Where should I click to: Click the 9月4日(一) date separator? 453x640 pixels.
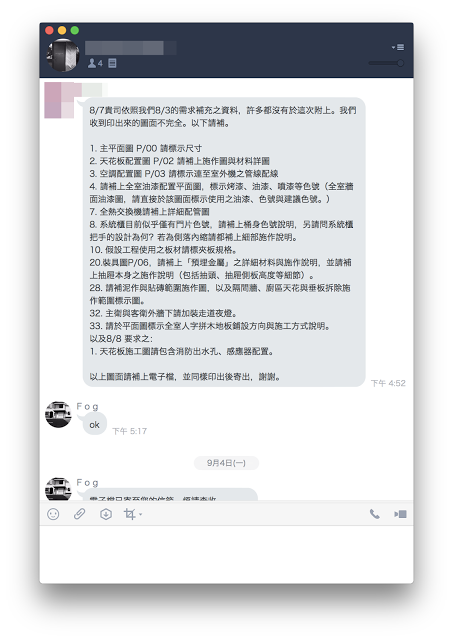pos(226,462)
